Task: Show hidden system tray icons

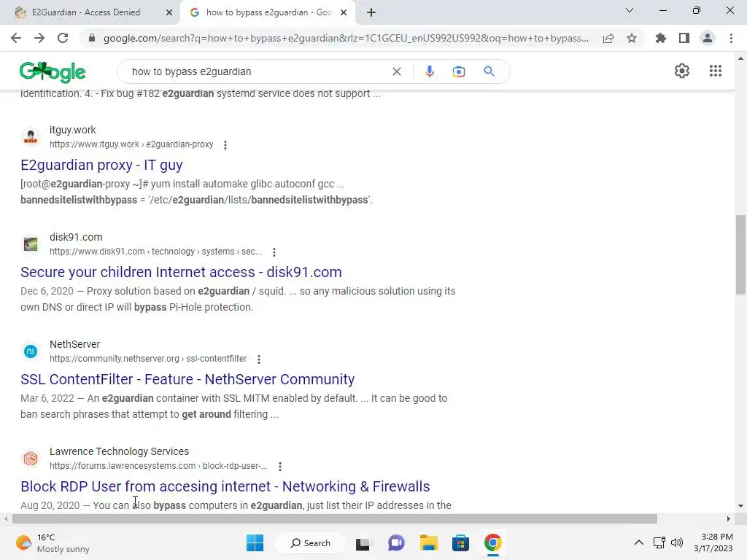Action: tap(639, 542)
